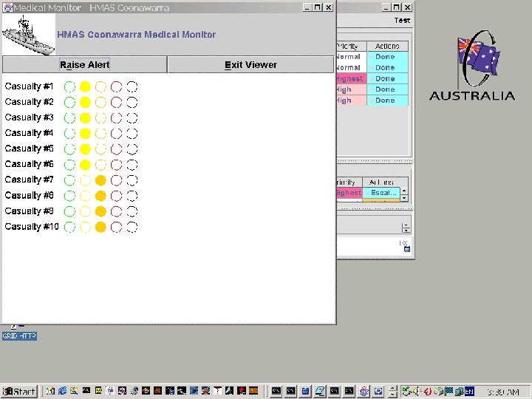Click the system clock in the taskbar

(503, 392)
